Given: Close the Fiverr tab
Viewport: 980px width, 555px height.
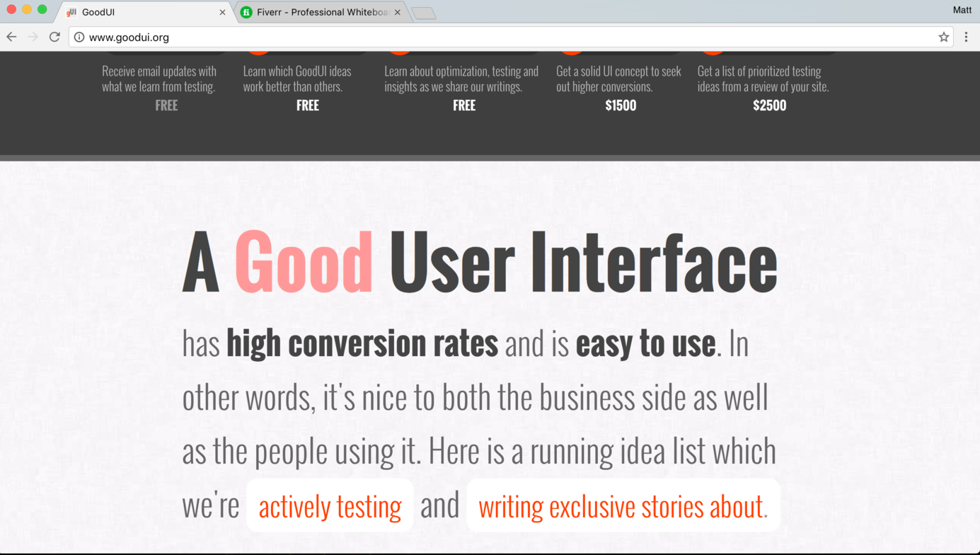Looking at the screenshot, I should pos(398,12).
